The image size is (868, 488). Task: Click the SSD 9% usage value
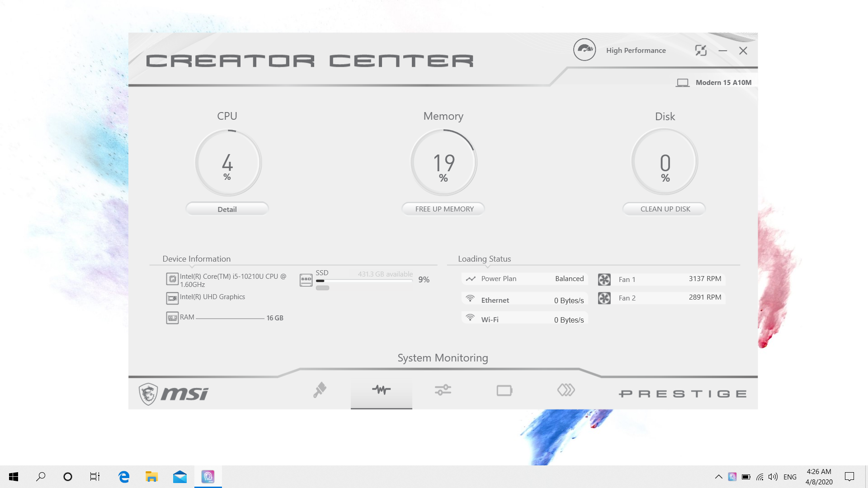pos(424,280)
